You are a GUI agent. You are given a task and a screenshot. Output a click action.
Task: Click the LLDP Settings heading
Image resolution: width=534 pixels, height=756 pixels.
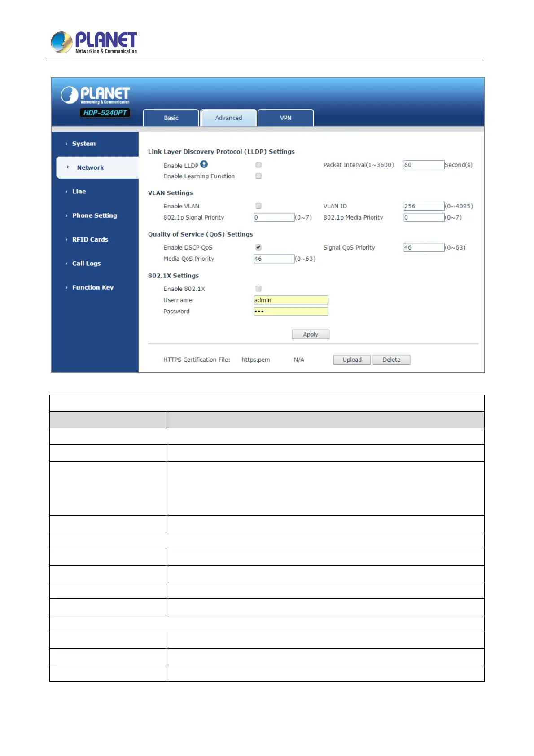[221, 152]
